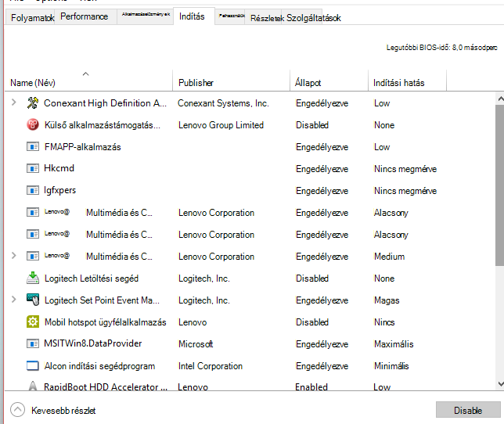The width and height of the screenshot is (504, 424).
Task: Sort by the Name (Név) column header
Action: [88, 81]
